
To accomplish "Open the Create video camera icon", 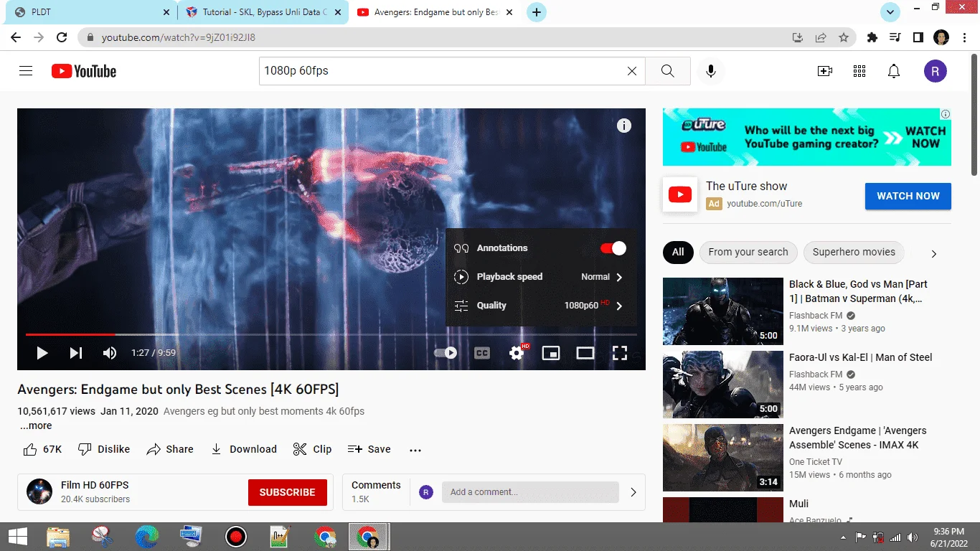I will 825,71.
